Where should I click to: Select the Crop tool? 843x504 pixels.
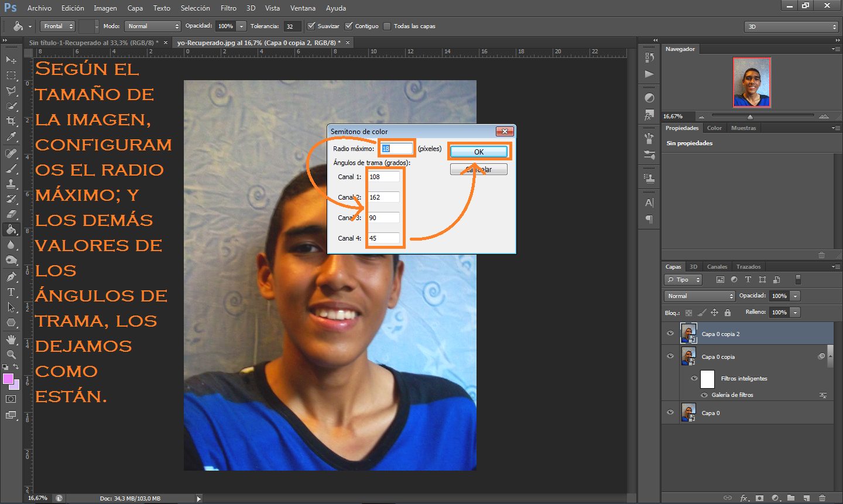11,121
